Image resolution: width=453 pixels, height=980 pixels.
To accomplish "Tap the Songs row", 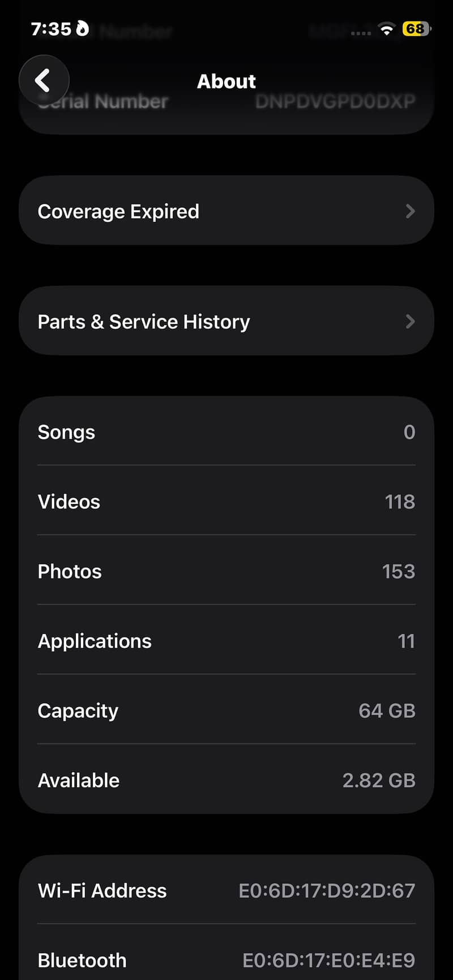I will [x=226, y=432].
